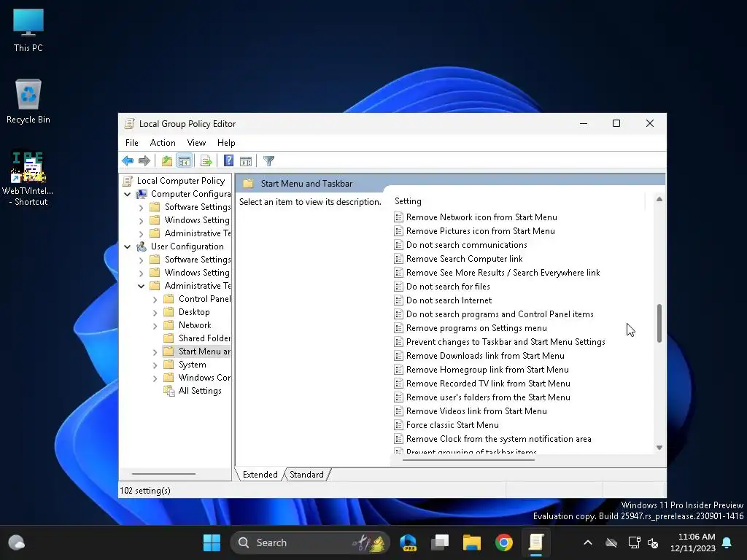The width and height of the screenshot is (747, 560).
Task: Select Computer Configuration in the tree
Action: click(190, 194)
